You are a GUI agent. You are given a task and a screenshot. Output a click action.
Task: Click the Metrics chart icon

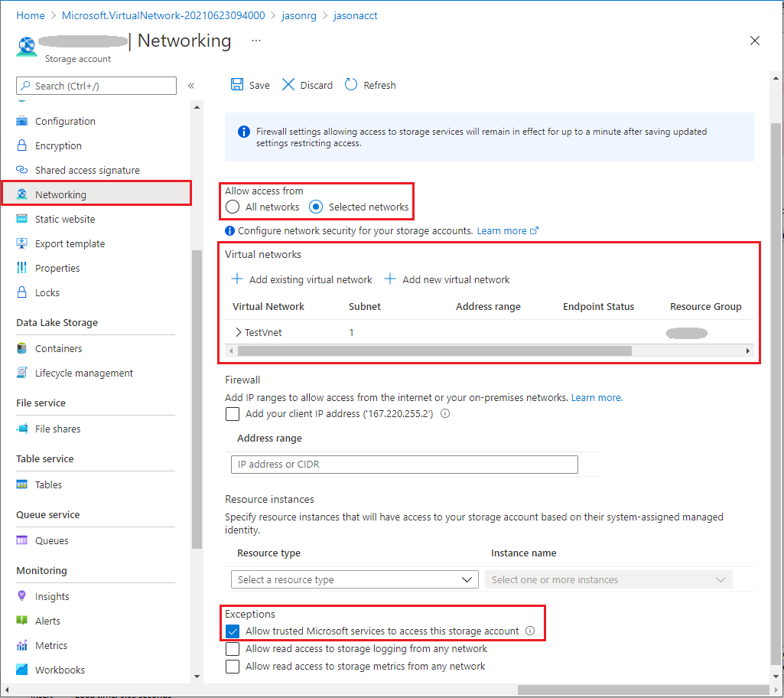(x=22, y=645)
